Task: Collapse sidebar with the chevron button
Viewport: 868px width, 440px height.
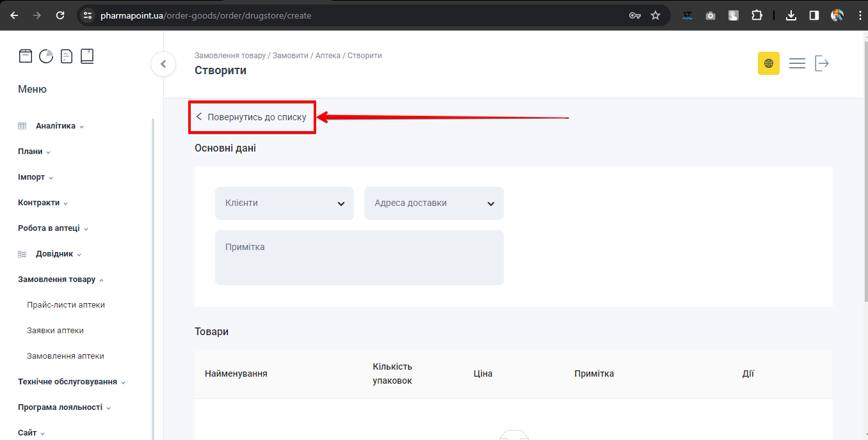Action: (163, 64)
